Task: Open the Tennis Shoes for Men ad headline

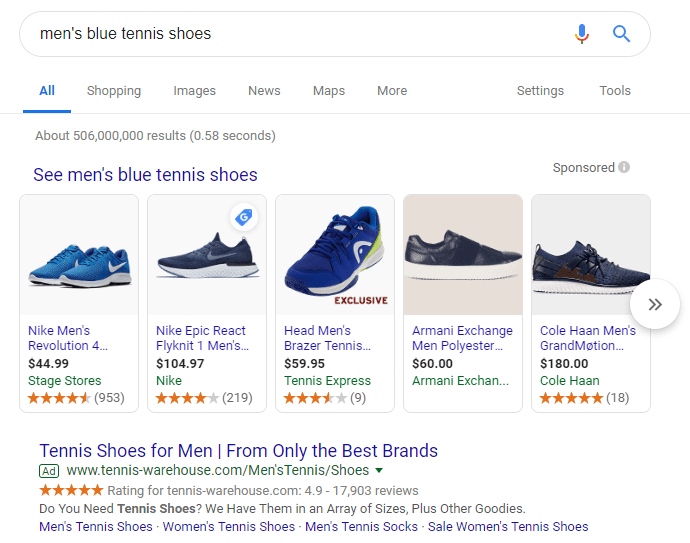Action: coord(239,451)
